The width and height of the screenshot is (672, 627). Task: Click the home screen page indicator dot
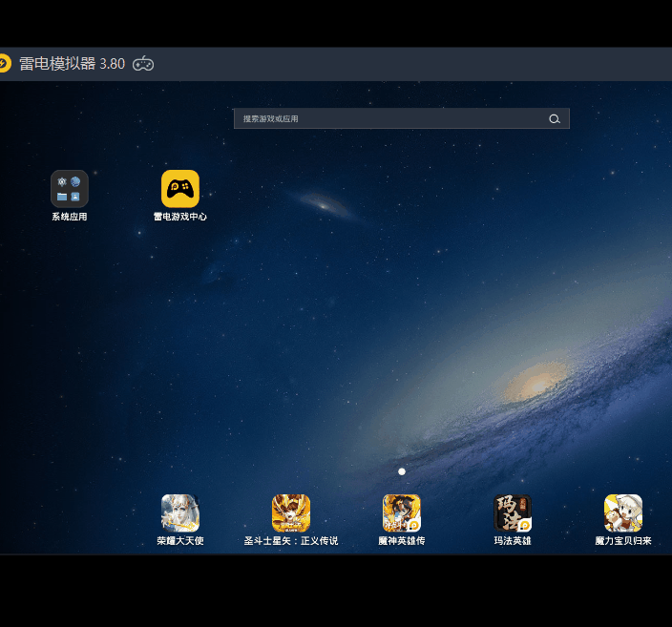coord(402,471)
